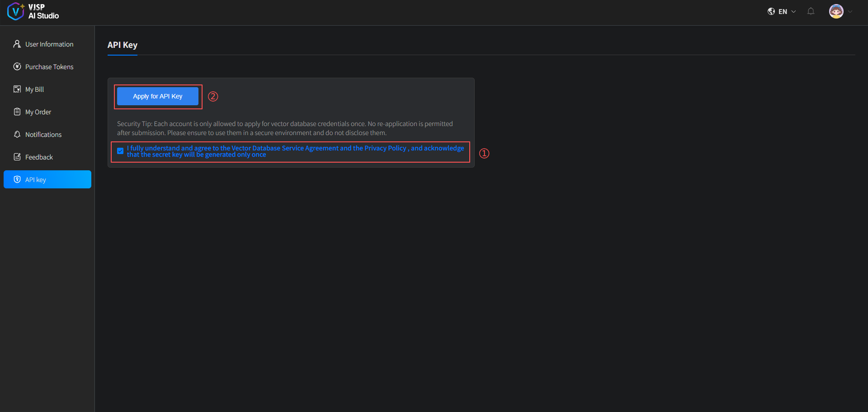Screen dimensions: 868x412
Task: Open the Privacy Policy link
Action: [385, 148]
